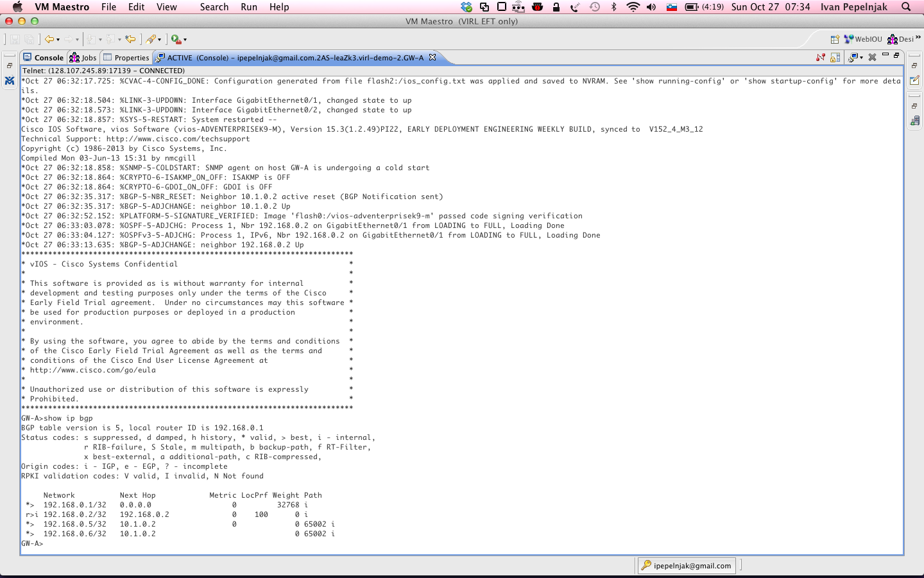Click the Time Machine menu bar icon
The image size is (924, 578).
[595, 7]
